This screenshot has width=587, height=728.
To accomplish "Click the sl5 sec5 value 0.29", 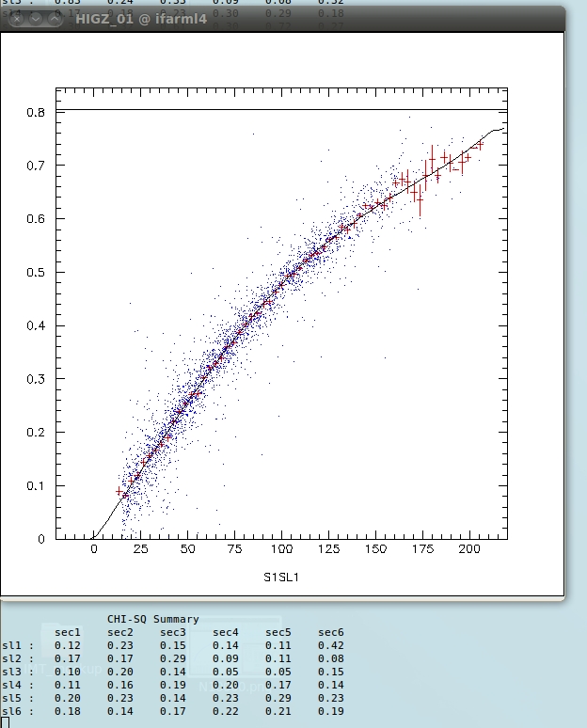I will coord(278,698).
